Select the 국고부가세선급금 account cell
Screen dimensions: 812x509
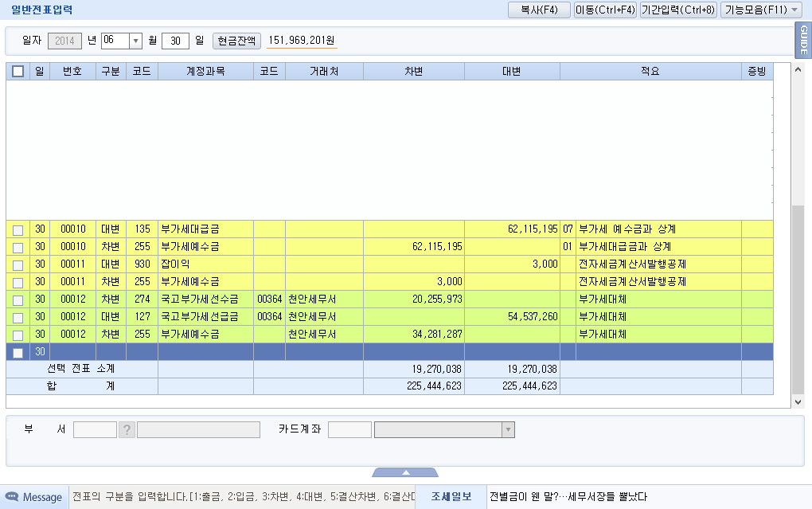tap(205, 317)
